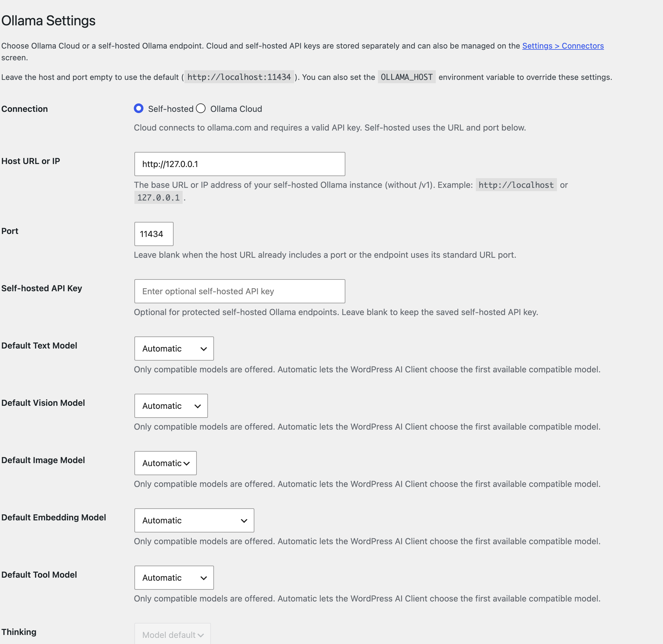The image size is (663, 644).
Task: Choose the Ollama Cloud radio option
Action: tap(201, 109)
